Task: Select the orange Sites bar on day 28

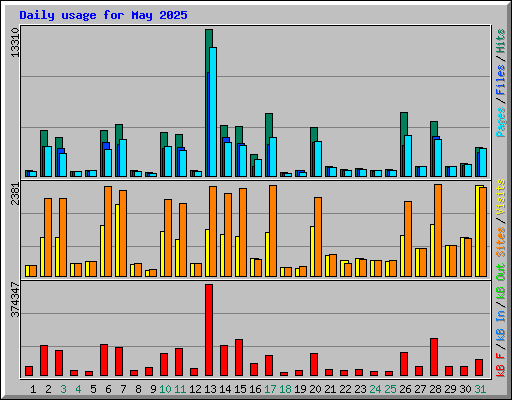Action: click(438, 230)
